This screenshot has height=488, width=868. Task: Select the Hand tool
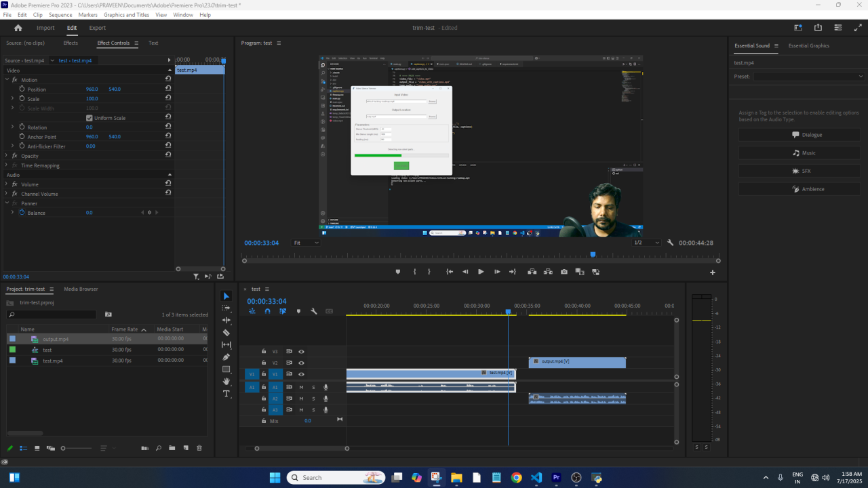tap(226, 382)
